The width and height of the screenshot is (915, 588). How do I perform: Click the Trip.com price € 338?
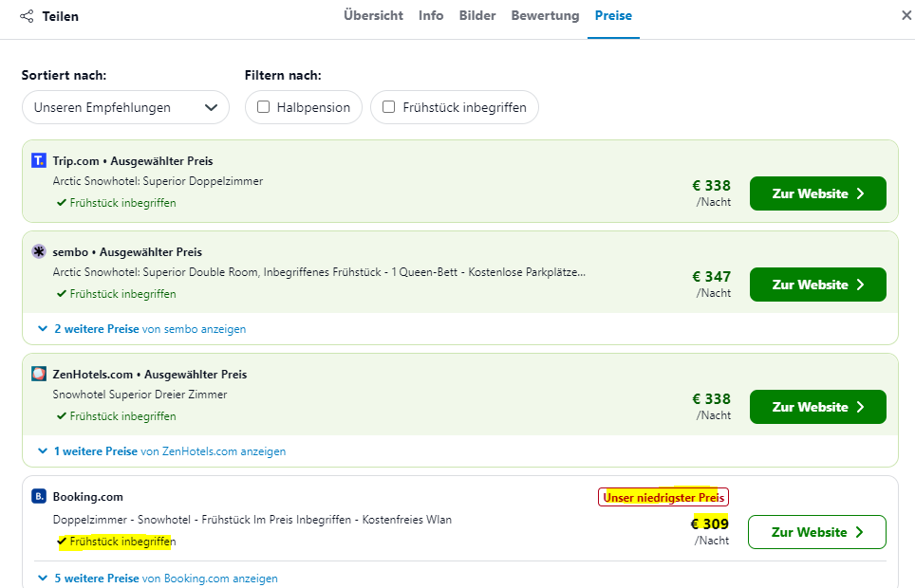pyautogui.click(x=711, y=186)
